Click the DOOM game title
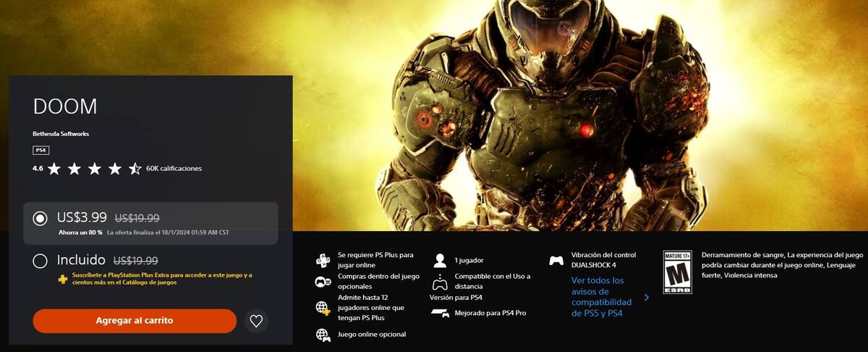Screen dimensions: 868x352 coord(65,106)
